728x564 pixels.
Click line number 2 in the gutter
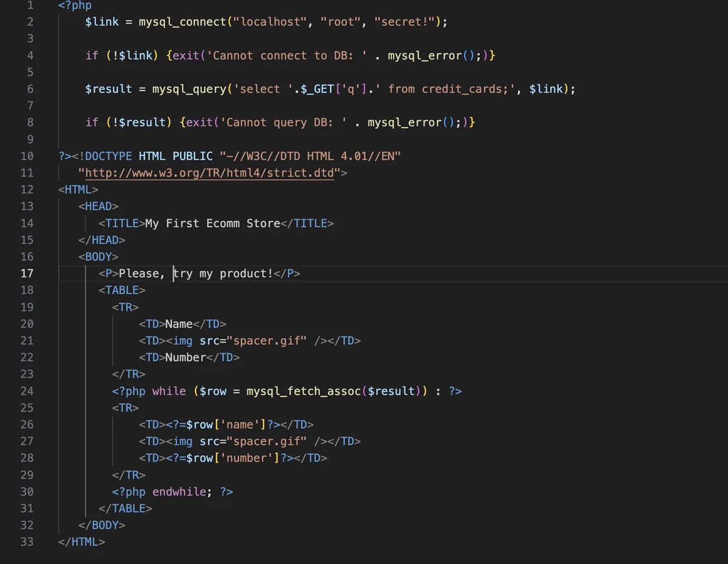coord(30,22)
